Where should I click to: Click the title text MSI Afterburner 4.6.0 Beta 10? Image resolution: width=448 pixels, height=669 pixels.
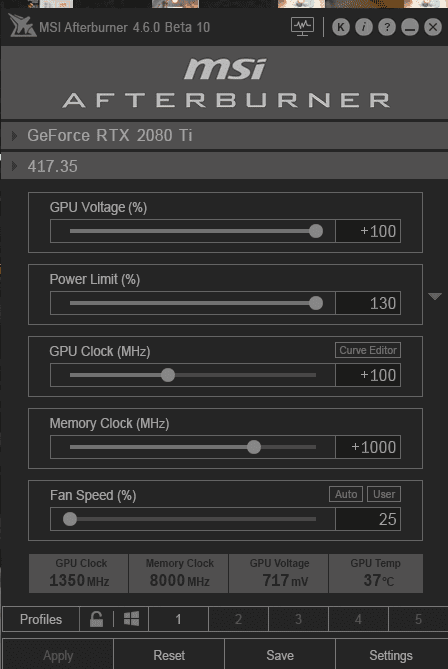pos(125,27)
